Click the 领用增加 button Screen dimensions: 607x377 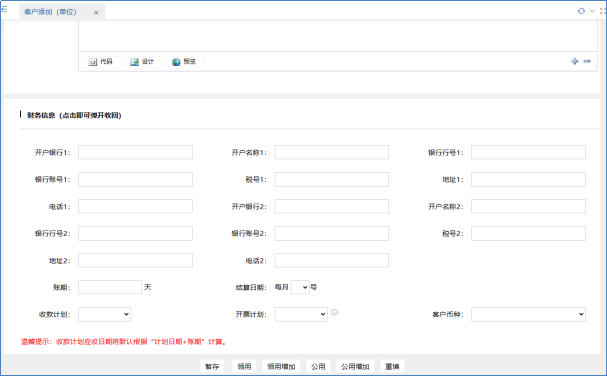[x=281, y=367]
